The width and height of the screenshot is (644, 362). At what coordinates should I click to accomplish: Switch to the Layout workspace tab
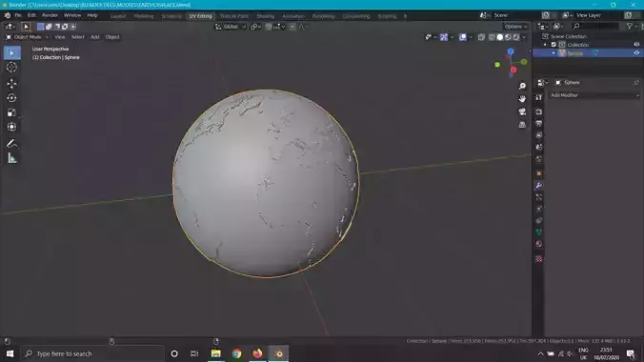tap(118, 16)
